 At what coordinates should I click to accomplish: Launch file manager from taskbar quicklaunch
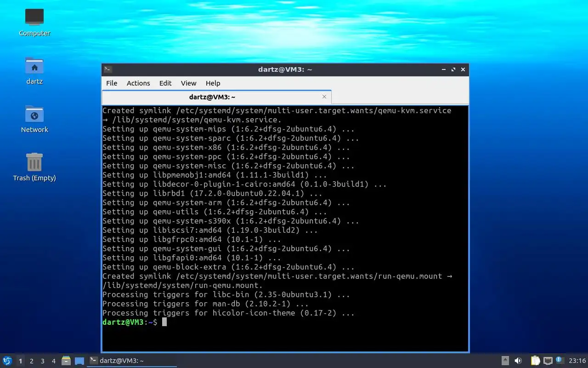click(x=66, y=361)
